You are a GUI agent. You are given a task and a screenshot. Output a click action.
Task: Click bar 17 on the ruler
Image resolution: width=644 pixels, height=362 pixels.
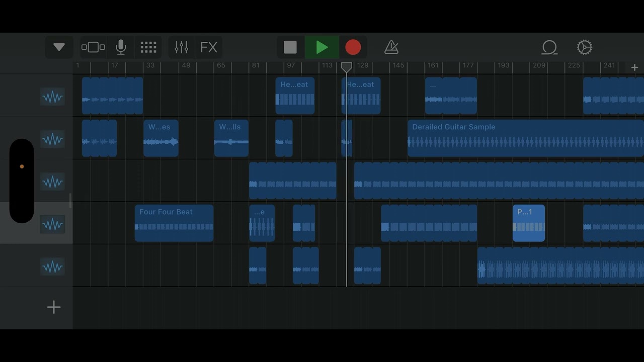(115, 65)
